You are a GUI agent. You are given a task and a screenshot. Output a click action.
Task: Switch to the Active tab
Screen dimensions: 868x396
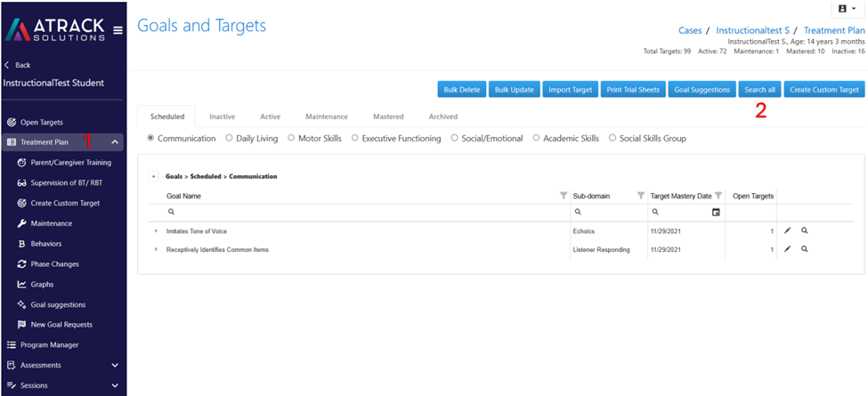(x=270, y=117)
